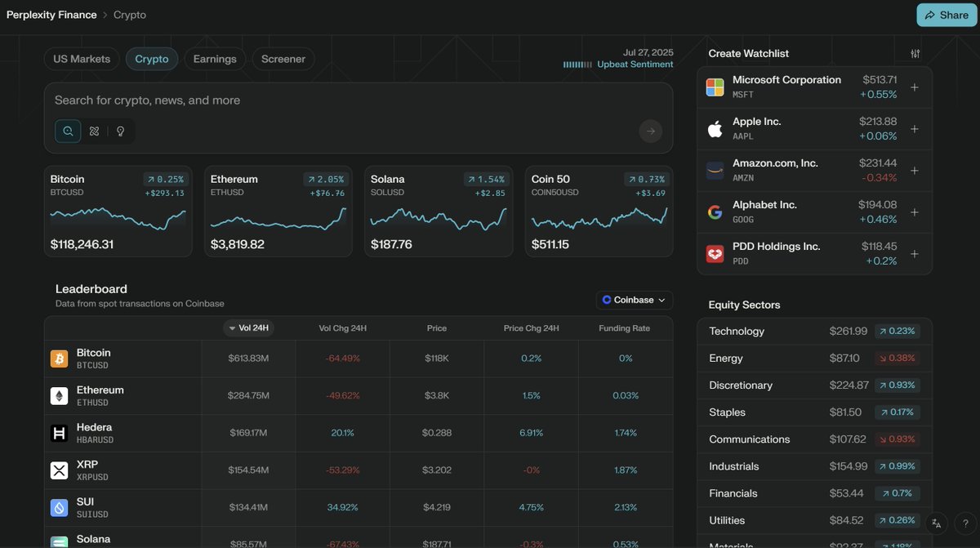Open the Coin 50 price card
This screenshot has width=980, height=548.
[599, 212]
